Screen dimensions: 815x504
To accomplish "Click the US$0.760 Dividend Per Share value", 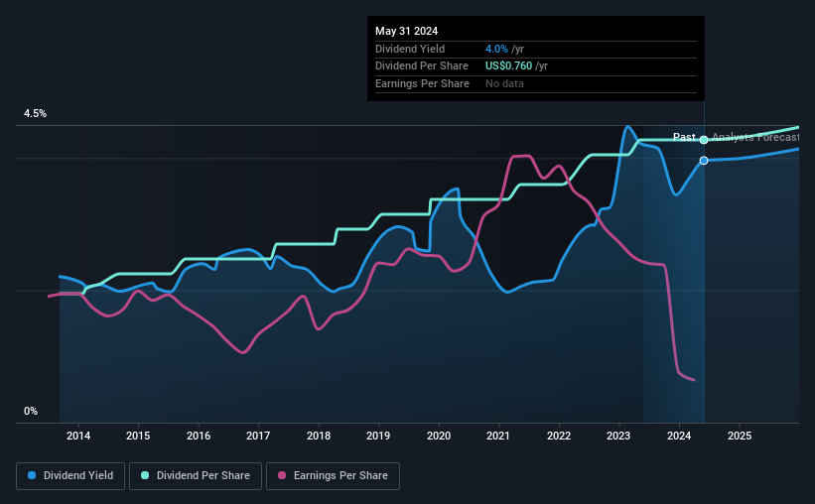I will click(508, 66).
